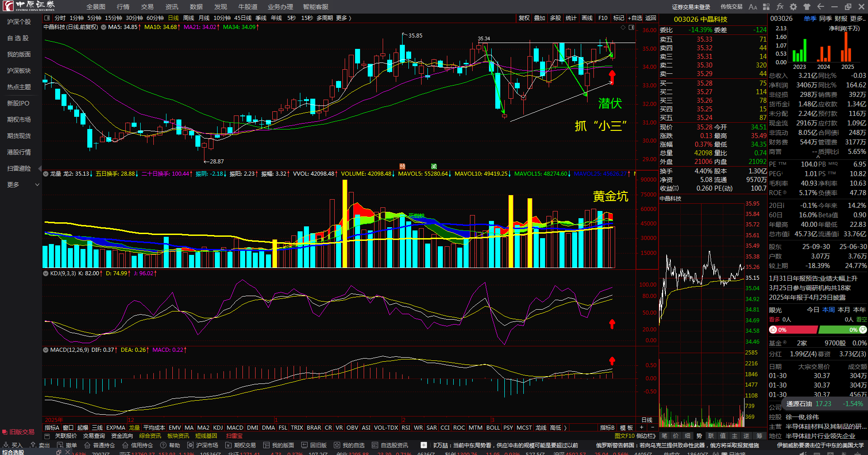Click the 图文F10 link

tap(624, 436)
